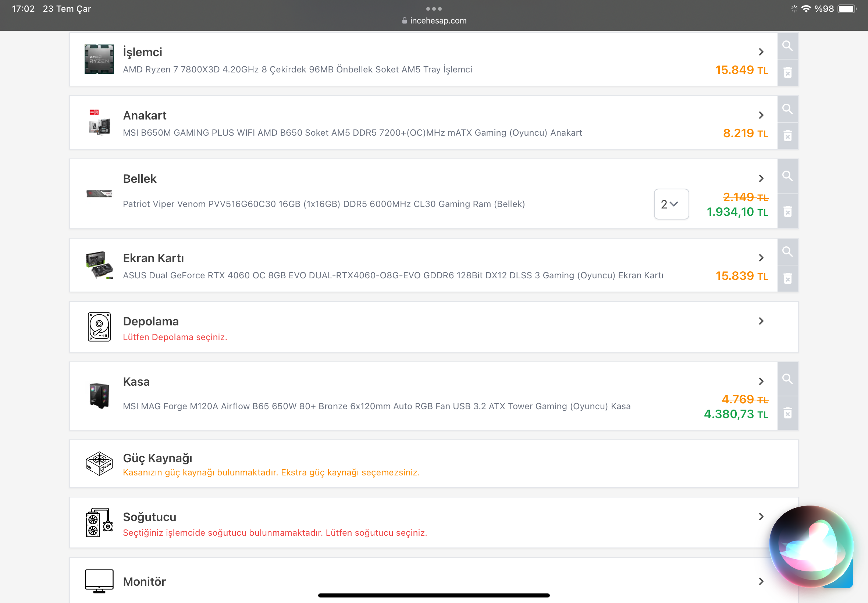Expand the İşlemci row chevron
The image size is (868, 603).
pyautogui.click(x=761, y=52)
